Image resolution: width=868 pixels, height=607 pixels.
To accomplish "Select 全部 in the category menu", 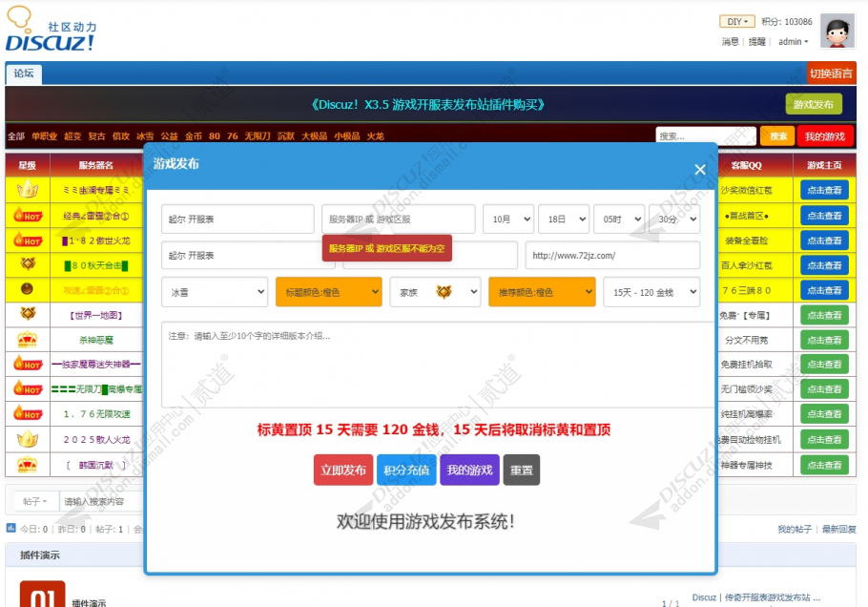I will (16, 136).
